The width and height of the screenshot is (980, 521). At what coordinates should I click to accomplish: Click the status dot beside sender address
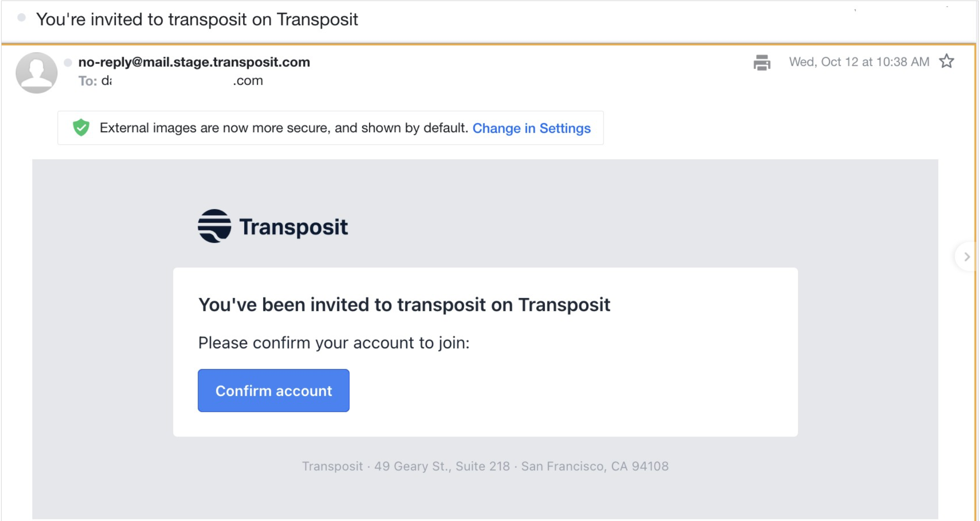pyautogui.click(x=68, y=63)
